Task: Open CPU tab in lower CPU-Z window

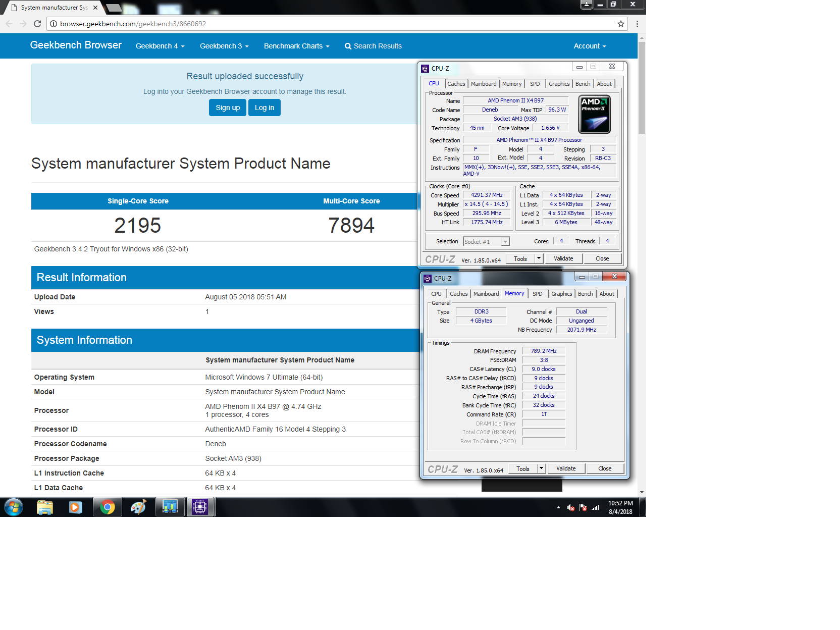Action: tap(436, 294)
